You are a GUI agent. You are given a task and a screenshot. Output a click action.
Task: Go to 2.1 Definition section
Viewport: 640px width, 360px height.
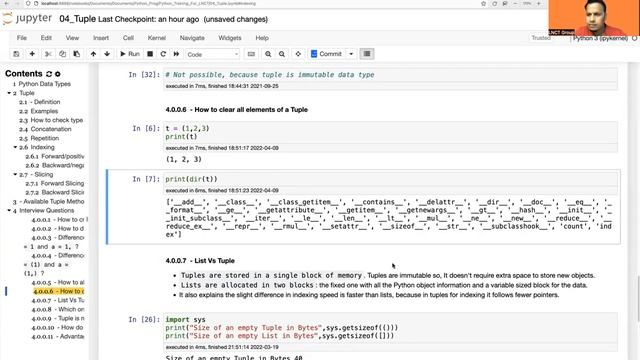coord(40,102)
